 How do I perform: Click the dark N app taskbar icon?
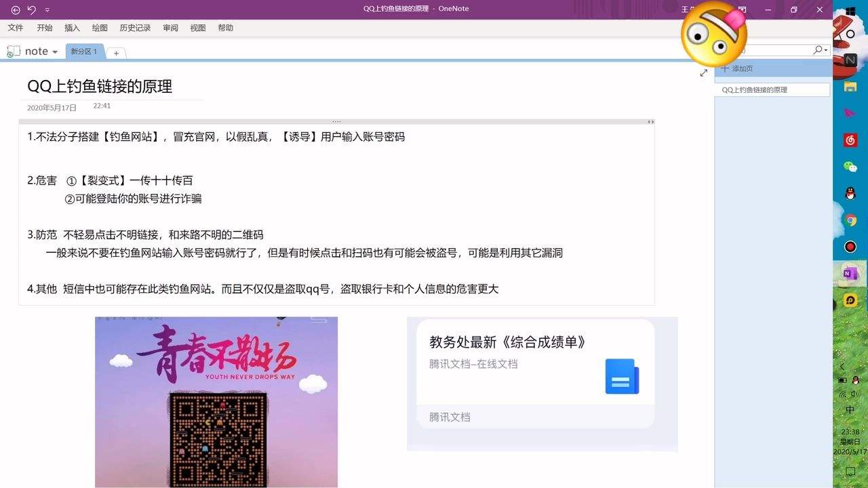[x=850, y=60]
